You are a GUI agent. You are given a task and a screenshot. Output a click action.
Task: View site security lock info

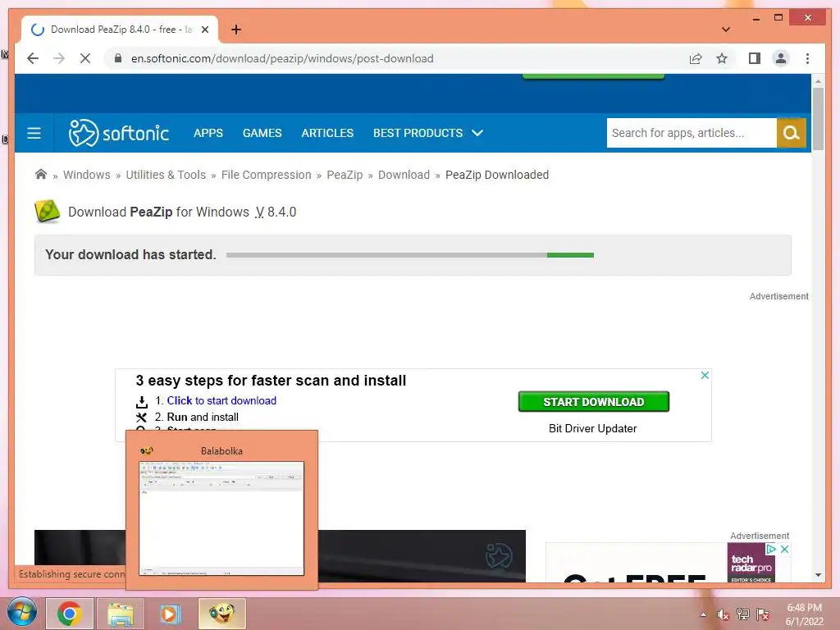tap(118, 58)
